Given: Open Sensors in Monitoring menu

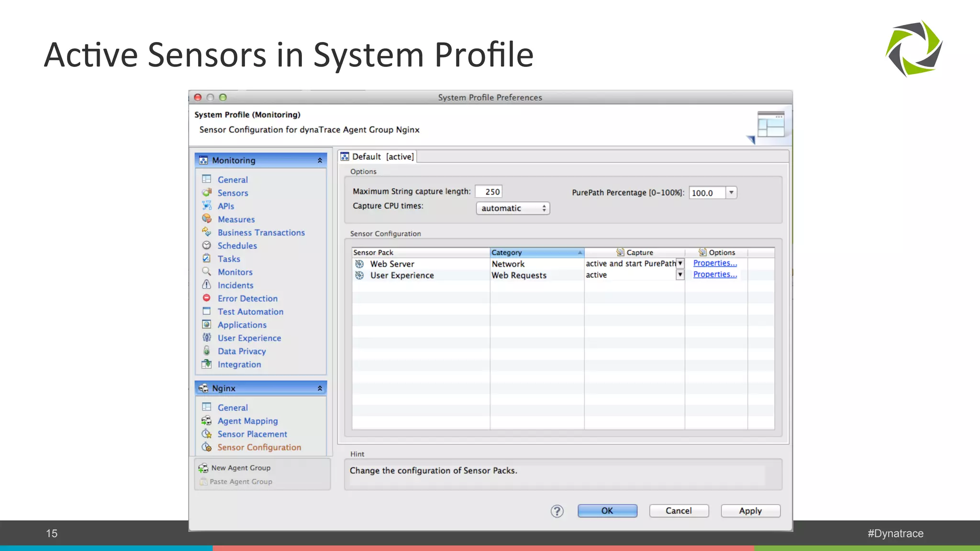Looking at the screenshot, I should coord(233,193).
